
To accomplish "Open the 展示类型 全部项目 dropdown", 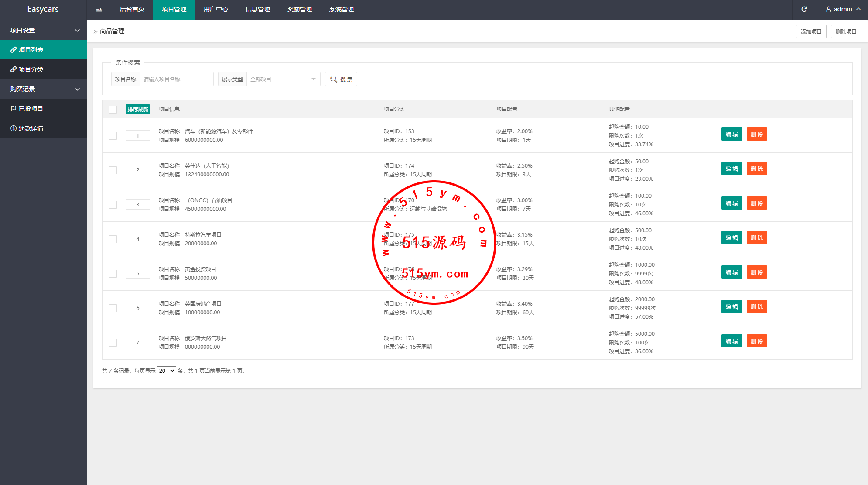I will coord(283,79).
